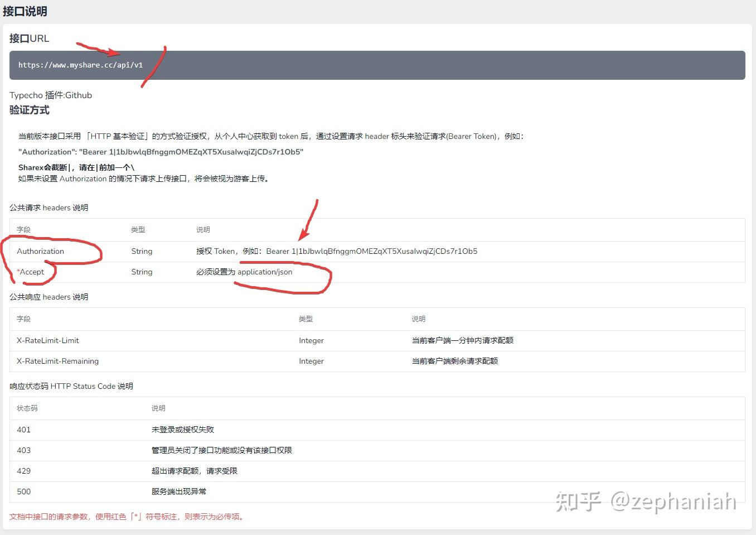Select status code 401 in the table
The height and width of the screenshot is (535, 756).
point(23,430)
